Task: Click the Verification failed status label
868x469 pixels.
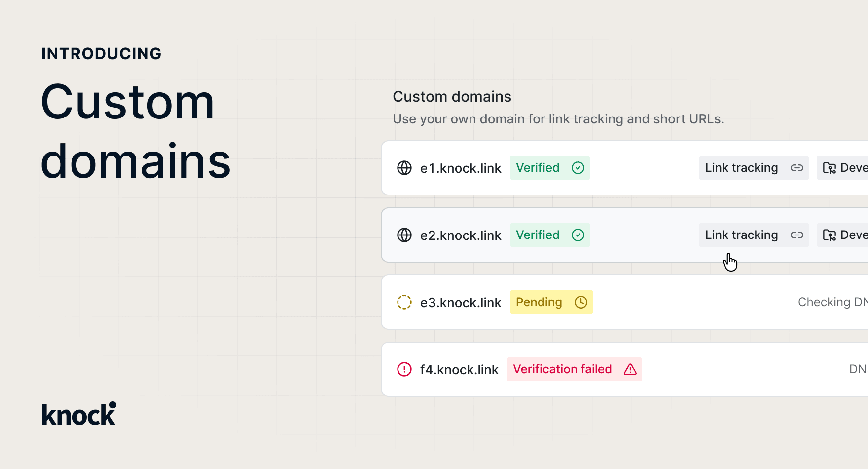Action: pos(562,369)
